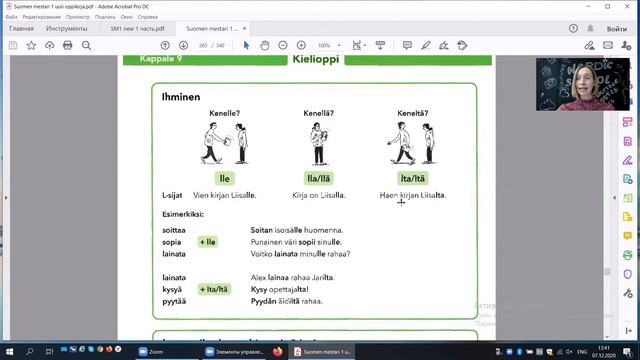
Task: Open the Windows notification center icon
Action: click(x=627, y=351)
